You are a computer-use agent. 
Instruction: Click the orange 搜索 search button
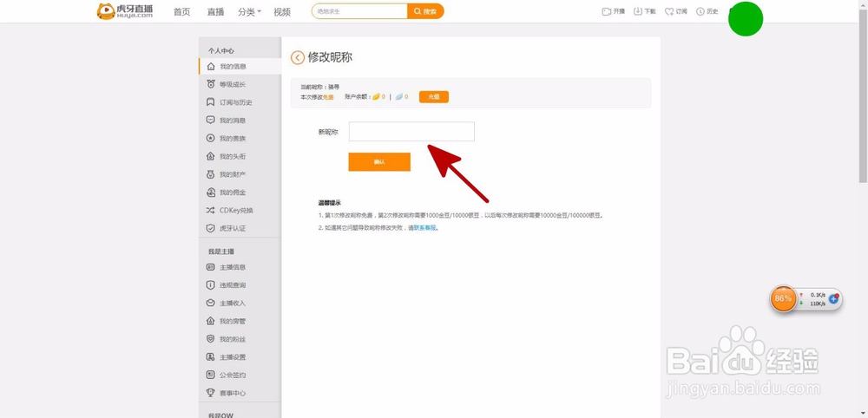pyautogui.click(x=425, y=11)
